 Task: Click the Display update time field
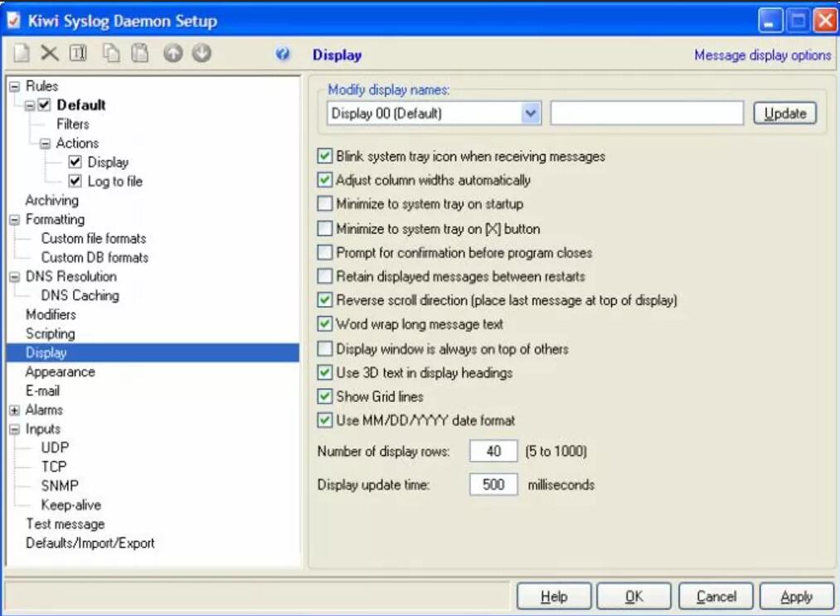point(493,484)
